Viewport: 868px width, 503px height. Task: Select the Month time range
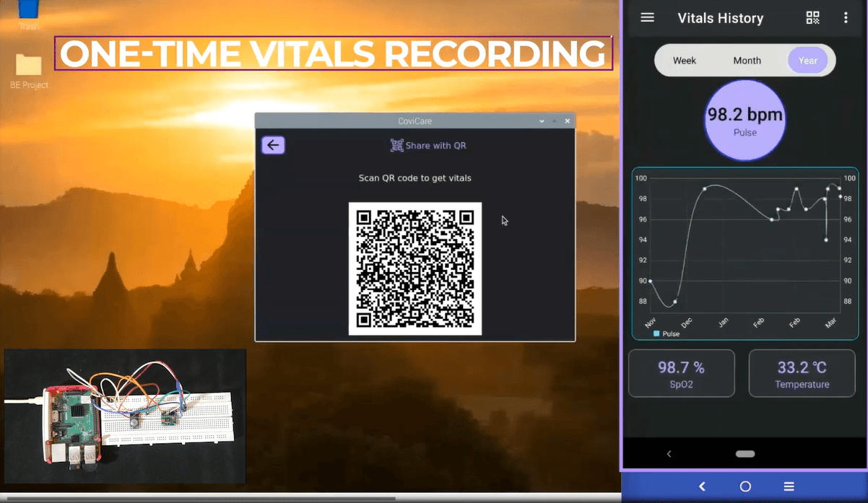click(x=747, y=61)
